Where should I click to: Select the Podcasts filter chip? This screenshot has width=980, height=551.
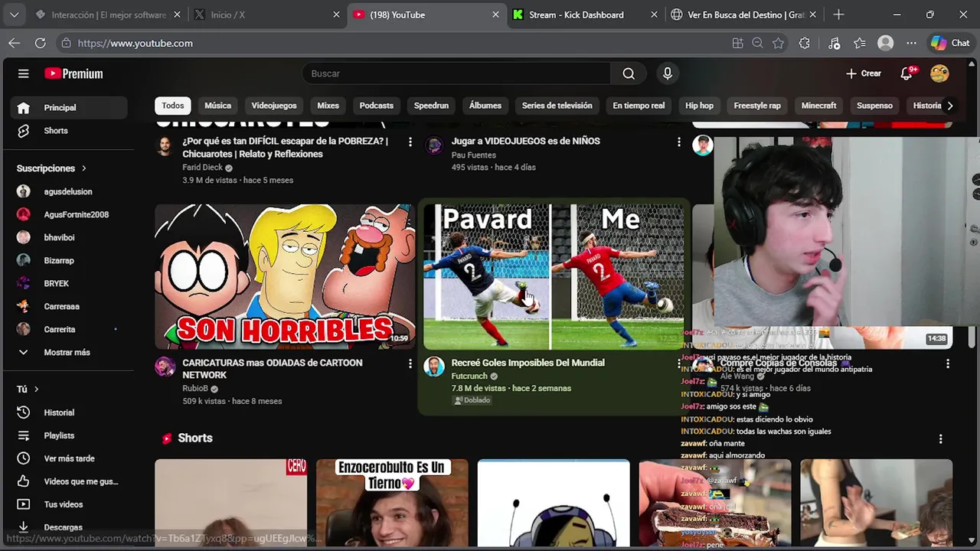coord(376,106)
